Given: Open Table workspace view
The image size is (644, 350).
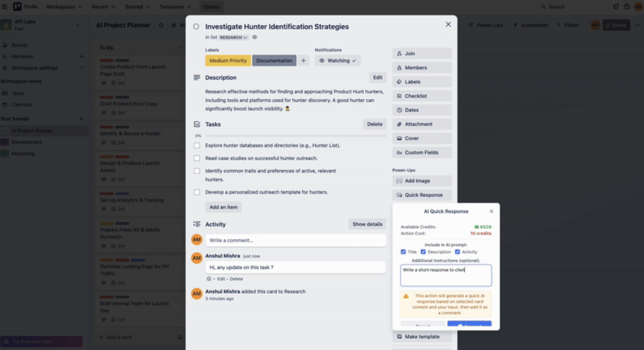Looking at the screenshot, I should 18,93.
